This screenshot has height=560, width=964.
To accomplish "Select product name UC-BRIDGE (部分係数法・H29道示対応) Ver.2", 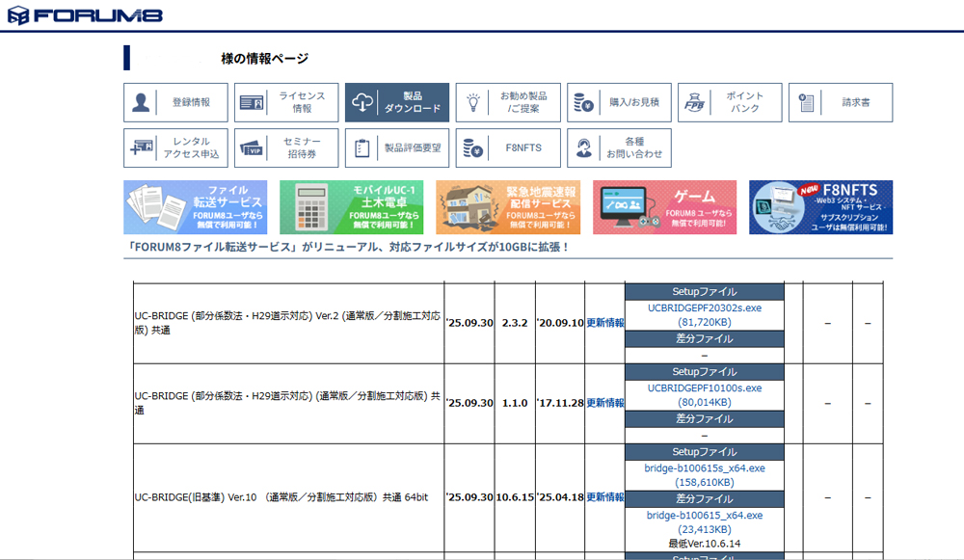I will point(287,323).
